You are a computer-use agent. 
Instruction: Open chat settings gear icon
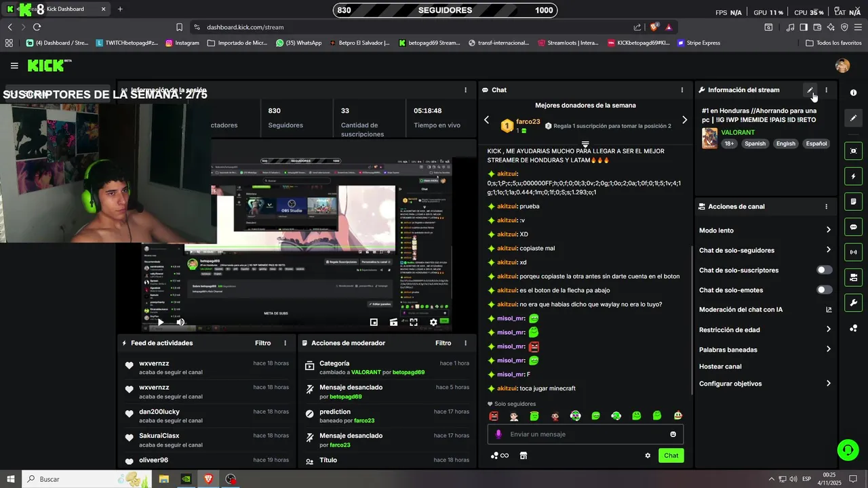648,455
